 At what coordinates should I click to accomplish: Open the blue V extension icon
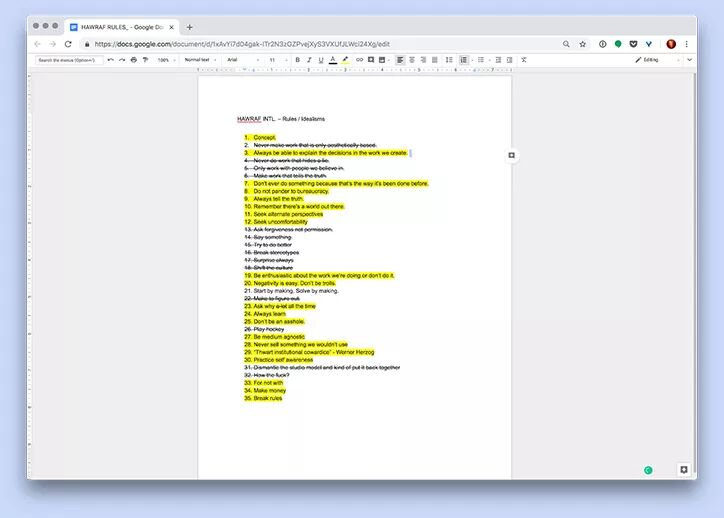pos(649,44)
